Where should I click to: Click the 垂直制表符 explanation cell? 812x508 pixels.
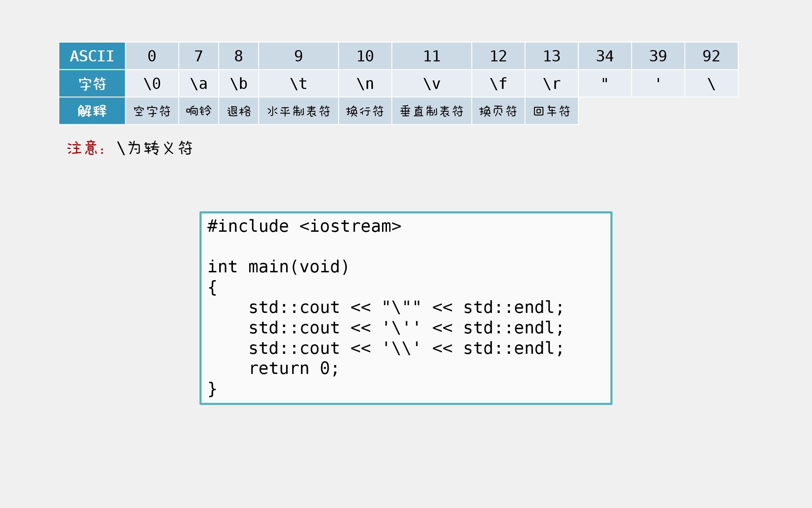click(x=432, y=111)
